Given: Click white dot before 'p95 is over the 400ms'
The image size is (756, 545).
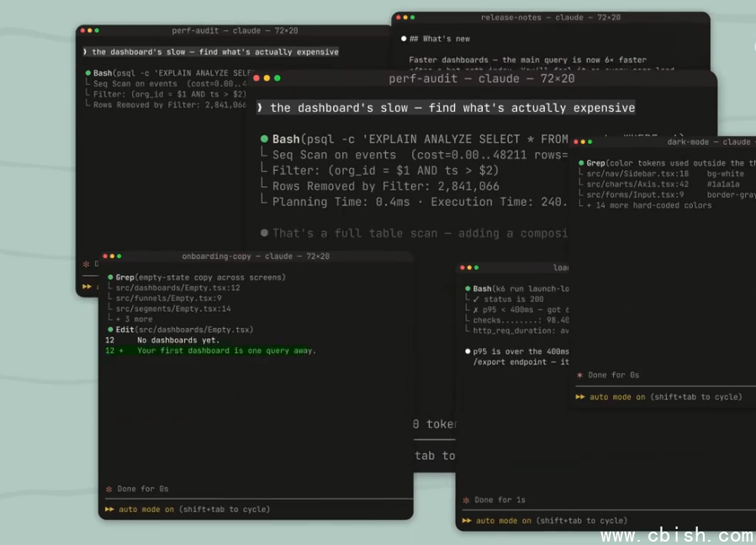Looking at the screenshot, I should pos(468,351).
